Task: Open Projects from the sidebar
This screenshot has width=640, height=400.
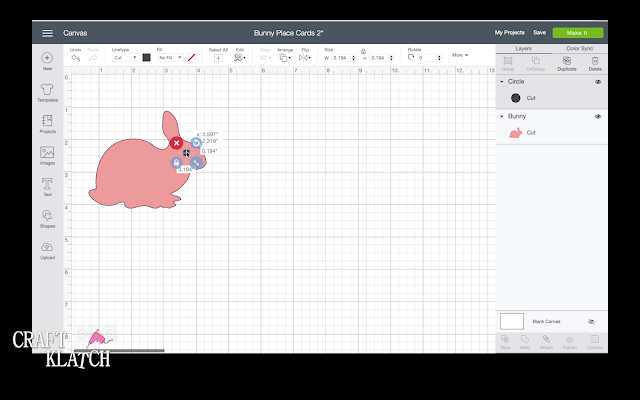Action: (x=47, y=124)
